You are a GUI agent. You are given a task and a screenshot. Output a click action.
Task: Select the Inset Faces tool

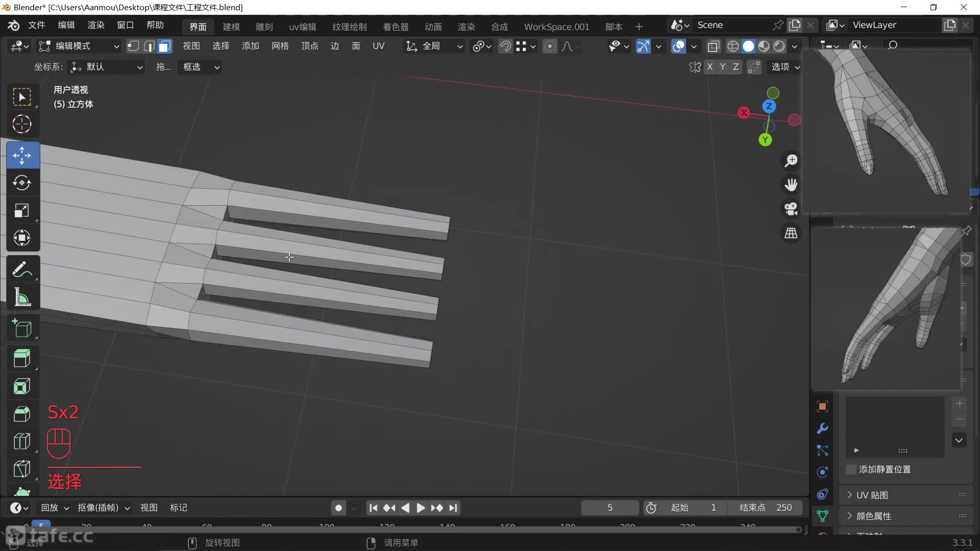[x=22, y=386]
